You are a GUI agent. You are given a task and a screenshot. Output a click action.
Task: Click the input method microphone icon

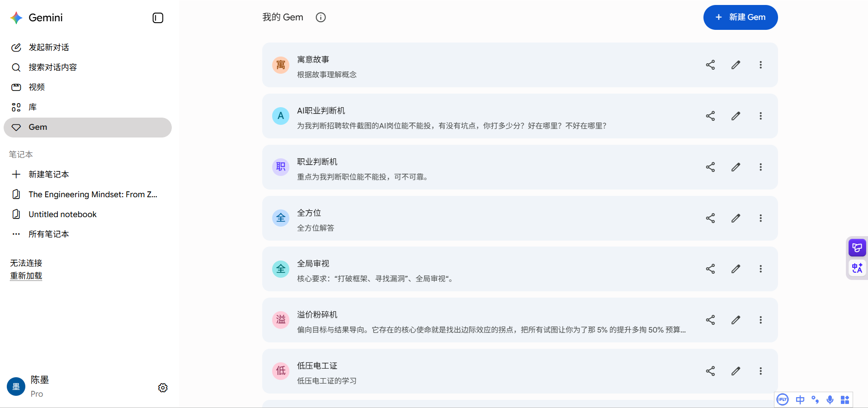pyautogui.click(x=830, y=400)
